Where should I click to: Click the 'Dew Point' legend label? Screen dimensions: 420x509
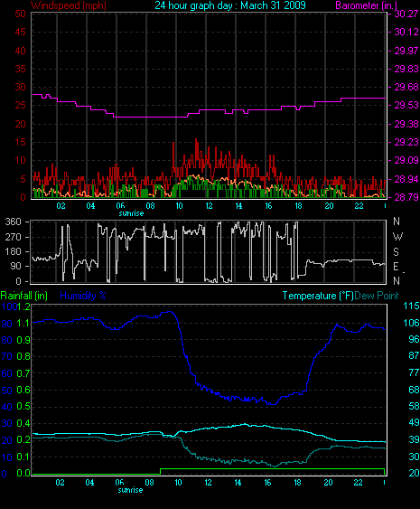pyautogui.click(x=377, y=296)
